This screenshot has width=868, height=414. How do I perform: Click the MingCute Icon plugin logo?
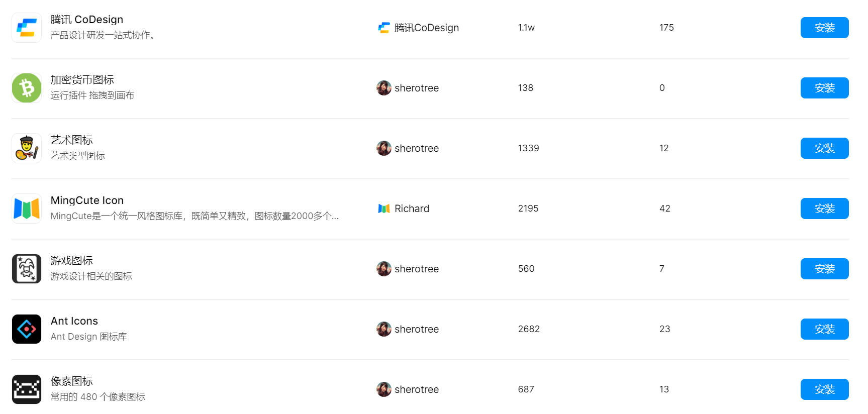(x=27, y=209)
